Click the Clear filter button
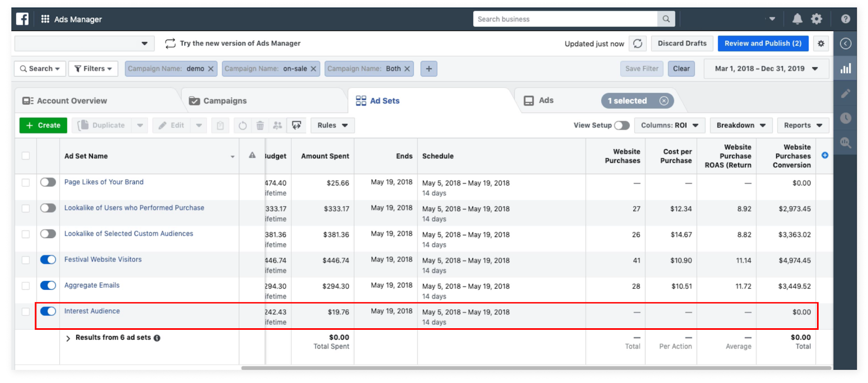This screenshot has width=868, height=383. click(681, 69)
